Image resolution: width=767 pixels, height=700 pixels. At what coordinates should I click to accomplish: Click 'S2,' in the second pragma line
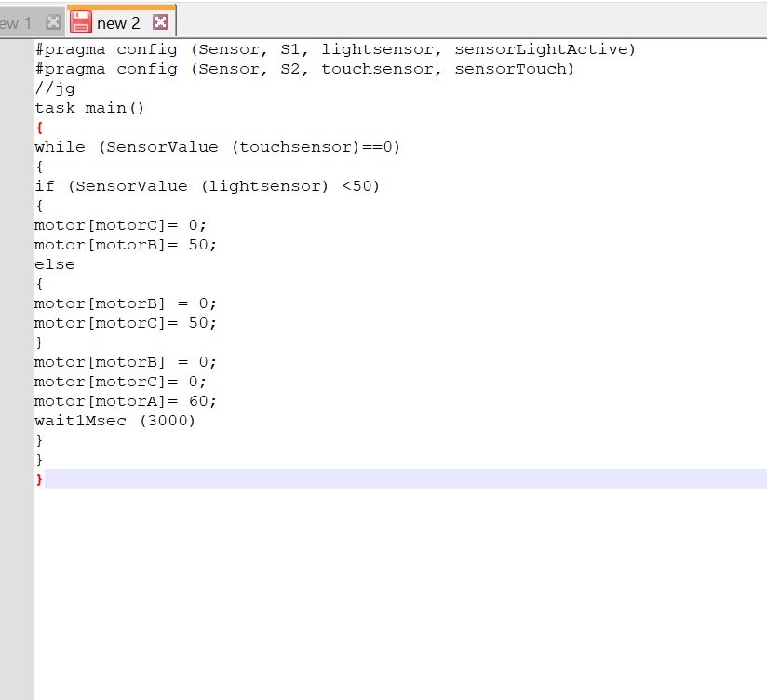(294, 69)
